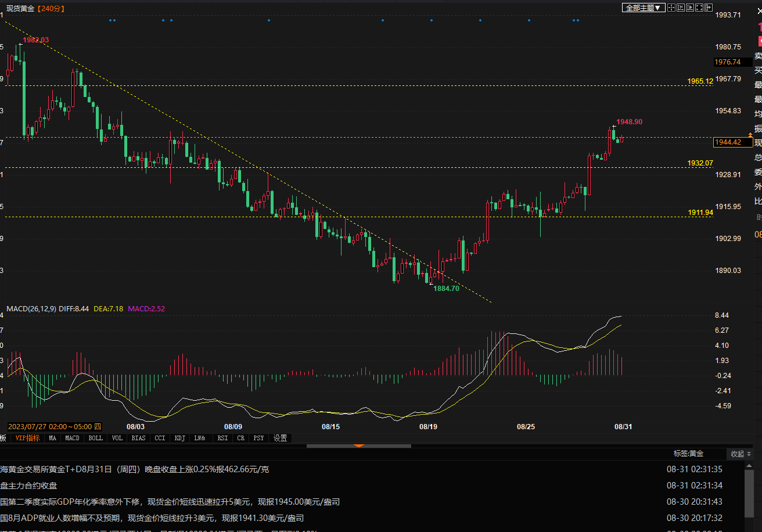Screen dimensions: 762x532
Task: Click the 08/31 date on time axis
Action: (623, 426)
